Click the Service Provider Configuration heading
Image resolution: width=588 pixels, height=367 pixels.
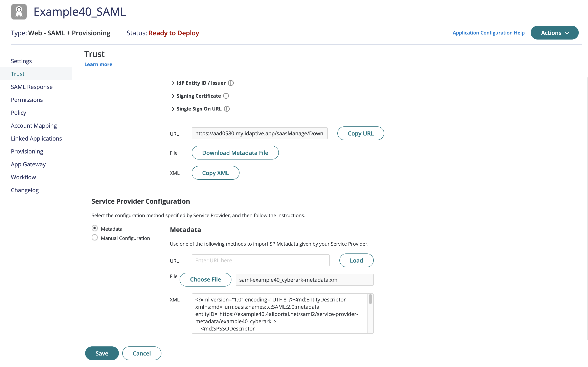[141, 201]
